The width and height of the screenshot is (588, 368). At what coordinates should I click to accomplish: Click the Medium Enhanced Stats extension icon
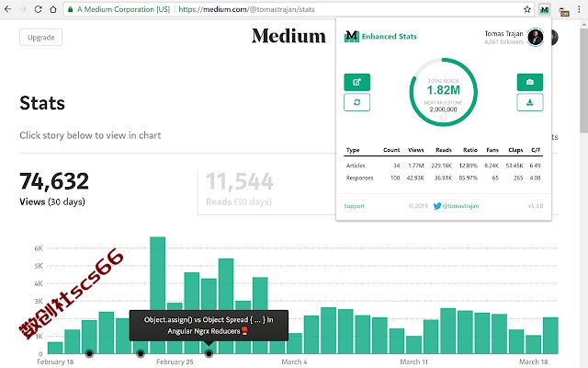pos(544,9)
